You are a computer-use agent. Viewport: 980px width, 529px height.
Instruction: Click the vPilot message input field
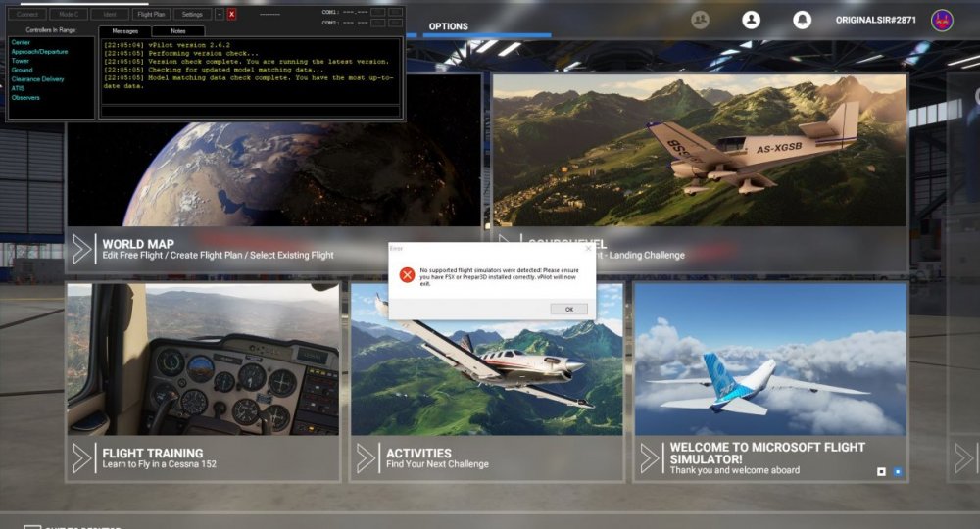(250, 111)
